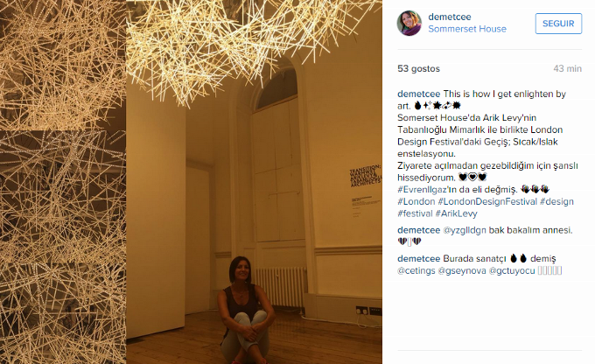Image resolution: width=595 pixels, height=364 pixels.
Task: Open the #festival hashtag
Action: coord(415,213)
